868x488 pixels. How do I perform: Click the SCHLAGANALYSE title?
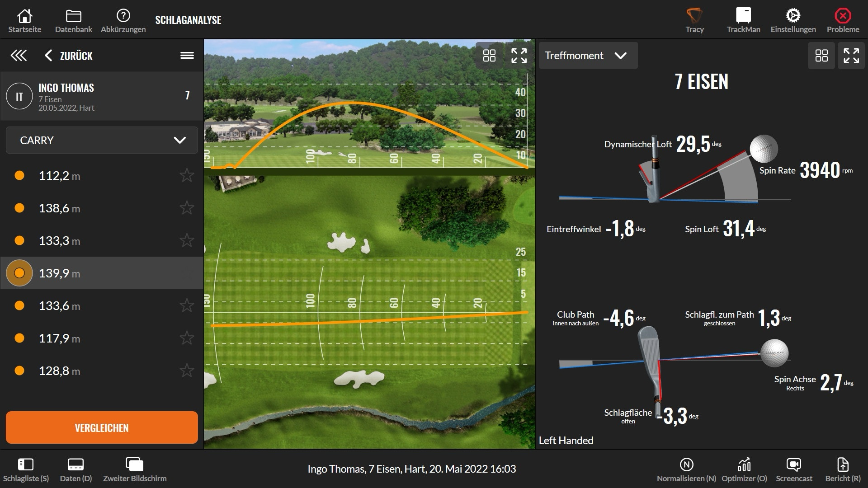(x=188, y=20)
